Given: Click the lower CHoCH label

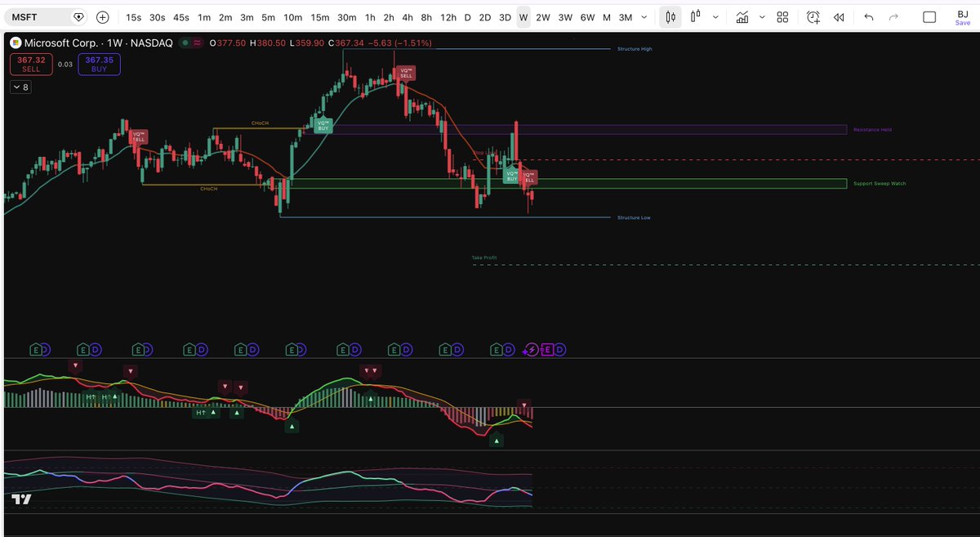Looking at the screenshot, I should click(x=210, y=189).
